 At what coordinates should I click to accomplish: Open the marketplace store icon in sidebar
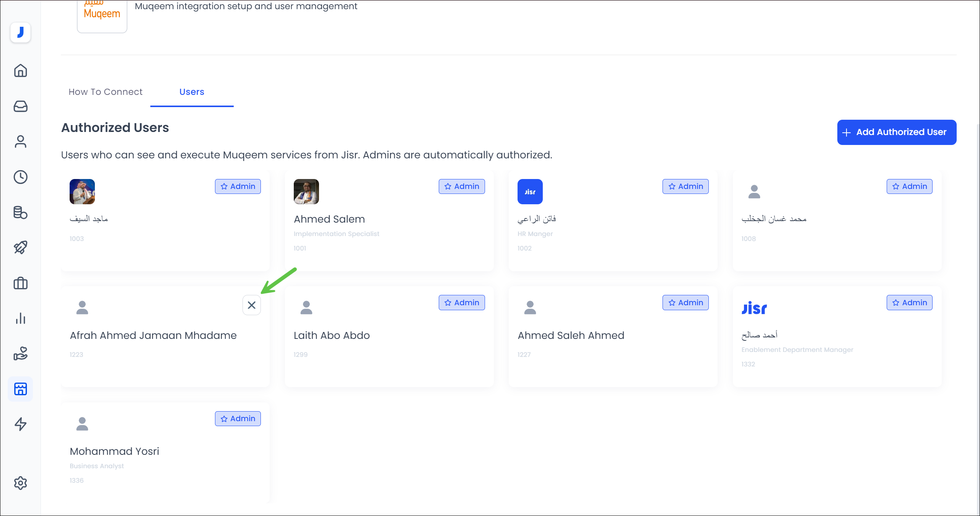coord(20,389)
